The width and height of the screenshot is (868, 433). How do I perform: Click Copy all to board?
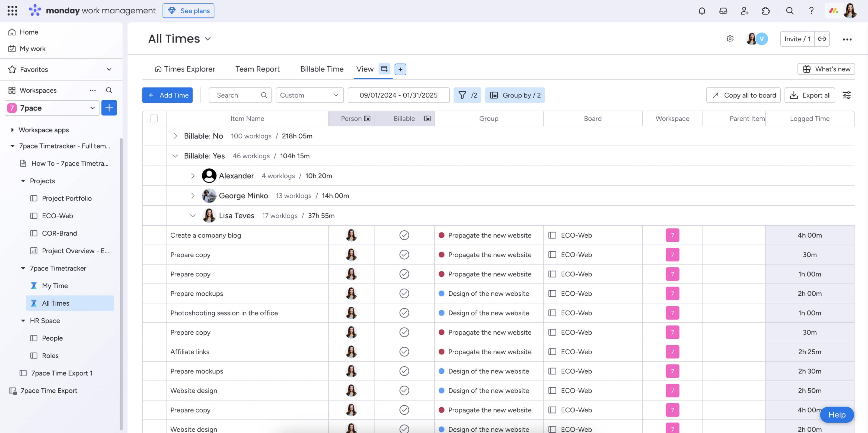[x=743, y=95]
